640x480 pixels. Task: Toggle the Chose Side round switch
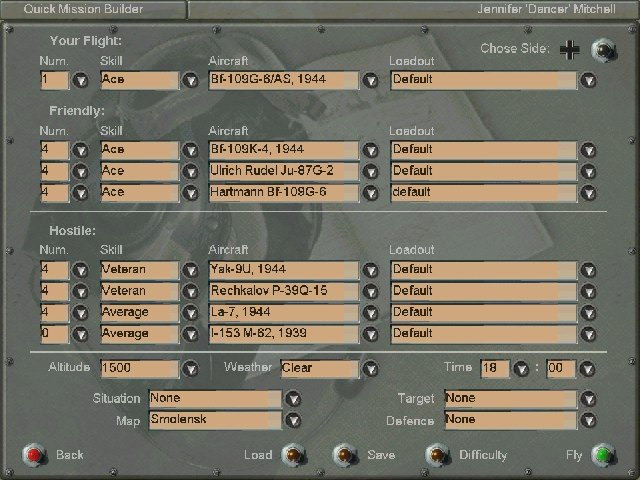tap(603, 50)
